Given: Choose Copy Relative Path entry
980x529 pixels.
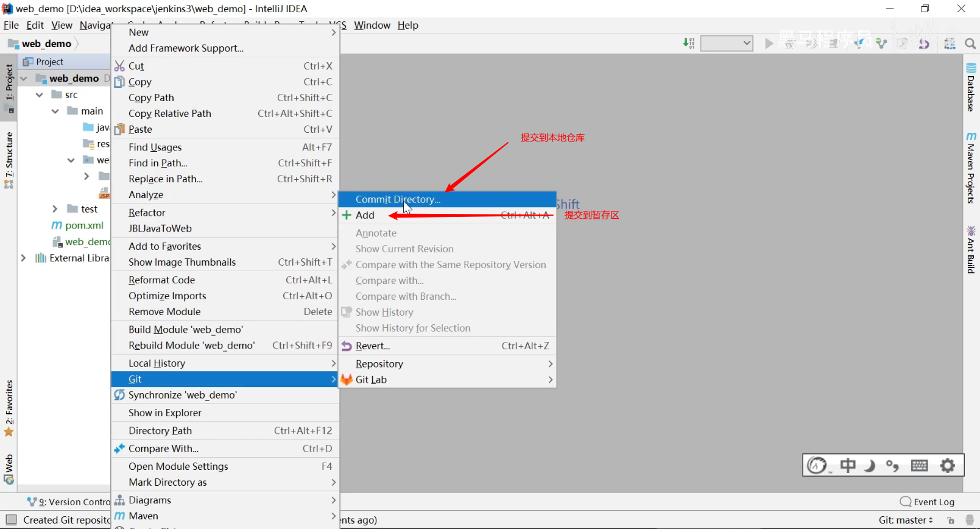Looking at the screenshot, I should [225, 113].
